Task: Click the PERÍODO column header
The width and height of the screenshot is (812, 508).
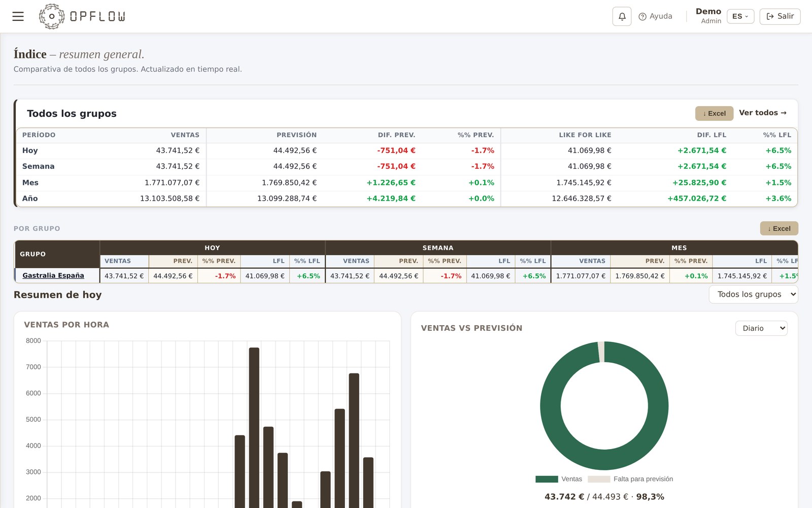Action: [x=39, y=135]
